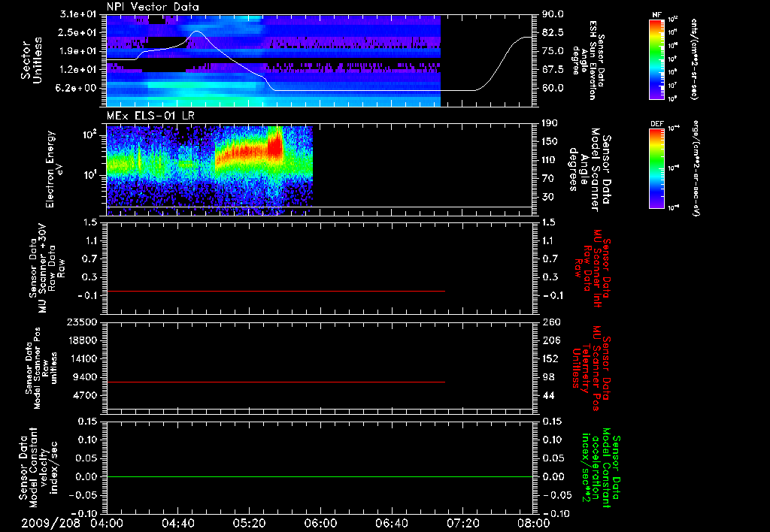
Task: Click the 60.0 elevation angle tick
Action: (553, 88)
